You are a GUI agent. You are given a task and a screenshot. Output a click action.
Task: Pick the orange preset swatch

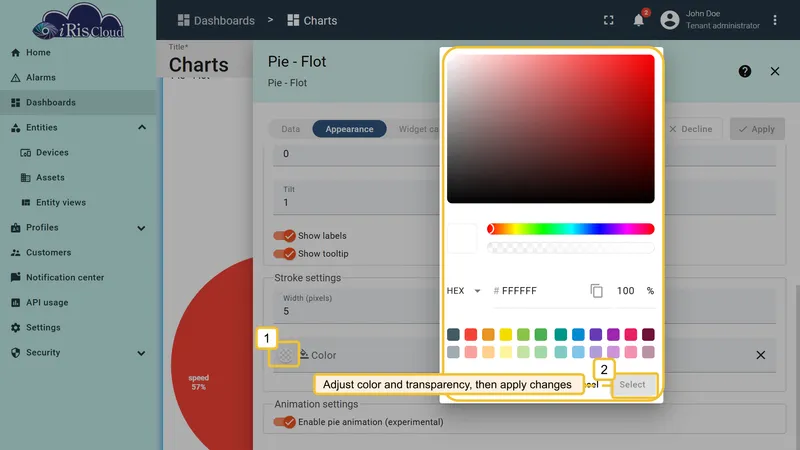(488, 335)
